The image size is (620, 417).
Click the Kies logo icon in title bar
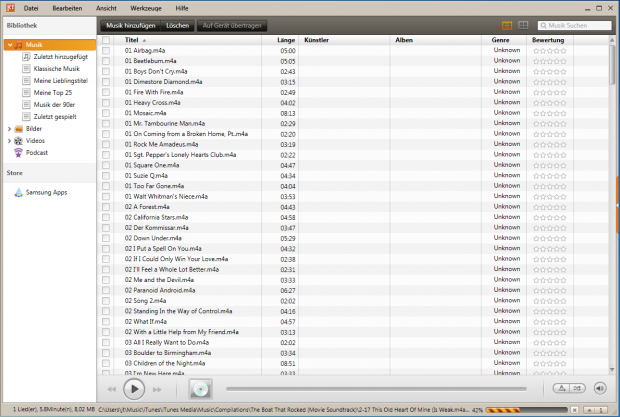click(x=10, y=8)
